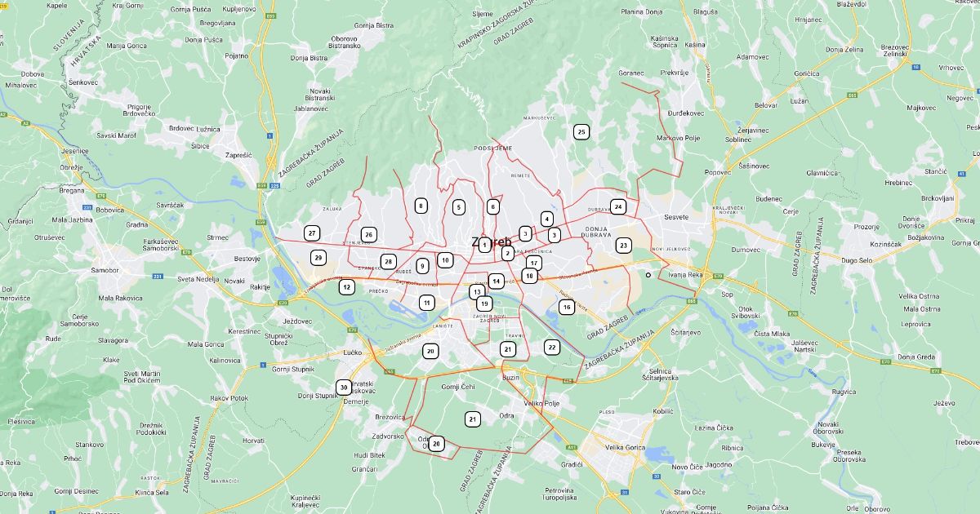The width and height of the screenshot is (980, 514).
Task: Open marker number 29
Action: point(318,257)
